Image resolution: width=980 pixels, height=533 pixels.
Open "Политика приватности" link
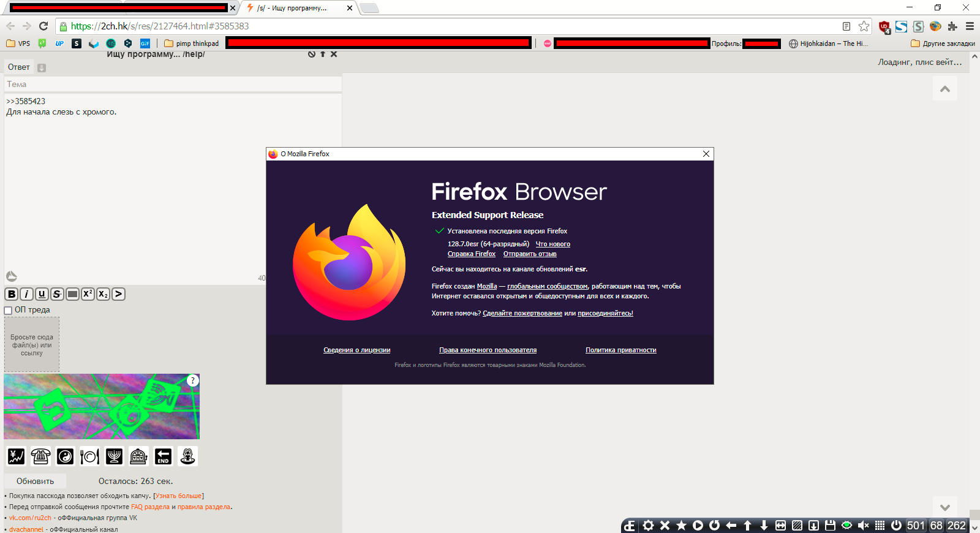click(x=621, y=350)
